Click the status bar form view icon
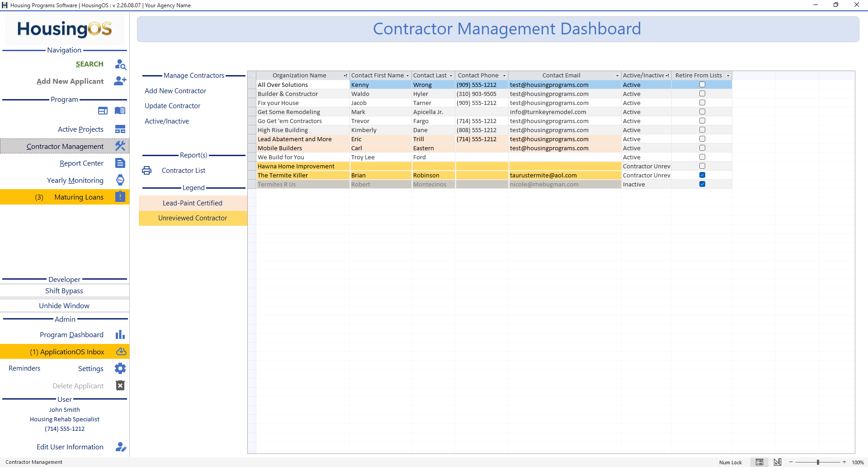This screenshot has width=868, height=467. click(x=759, y=462)
